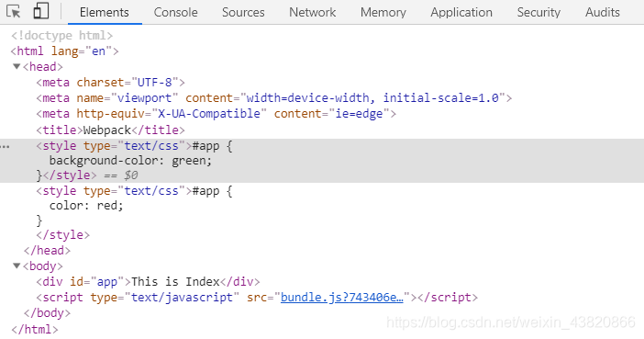Screen dimensions: 644x339
Task: Open the actions ellipsis beside selected style
Action: pyautogui.click(x=6, y=146)
